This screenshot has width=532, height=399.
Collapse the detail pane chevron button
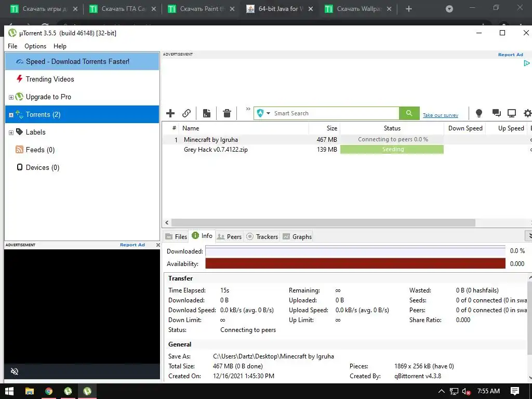pos(528,235)
